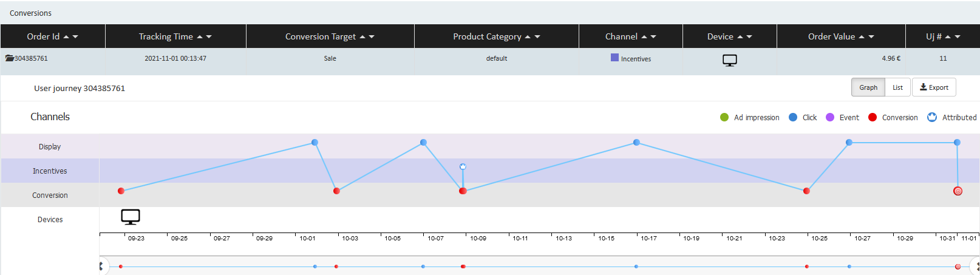Click the folder icon beside order 304385761
This screenshot has width=980, height=275.
[10, 58]
